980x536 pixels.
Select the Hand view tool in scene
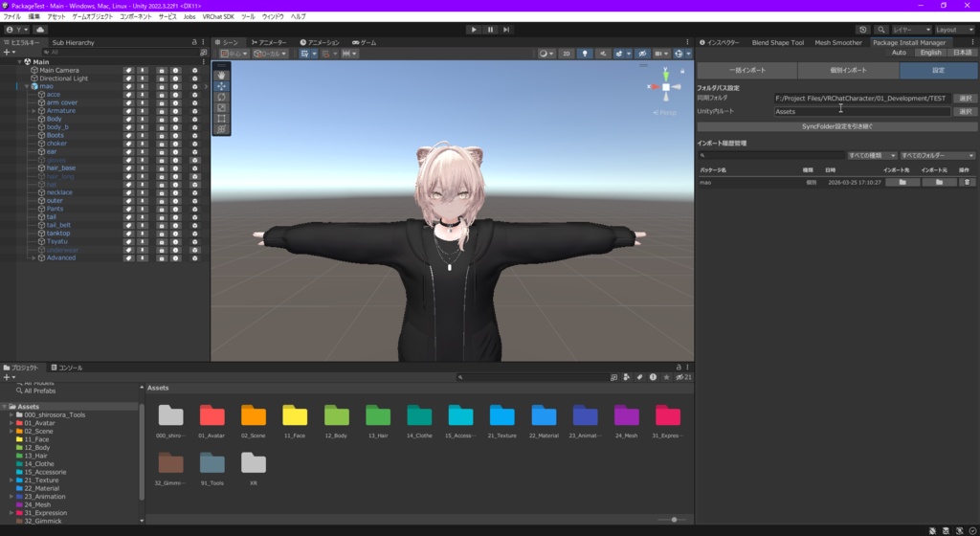(x=221, y=75)
